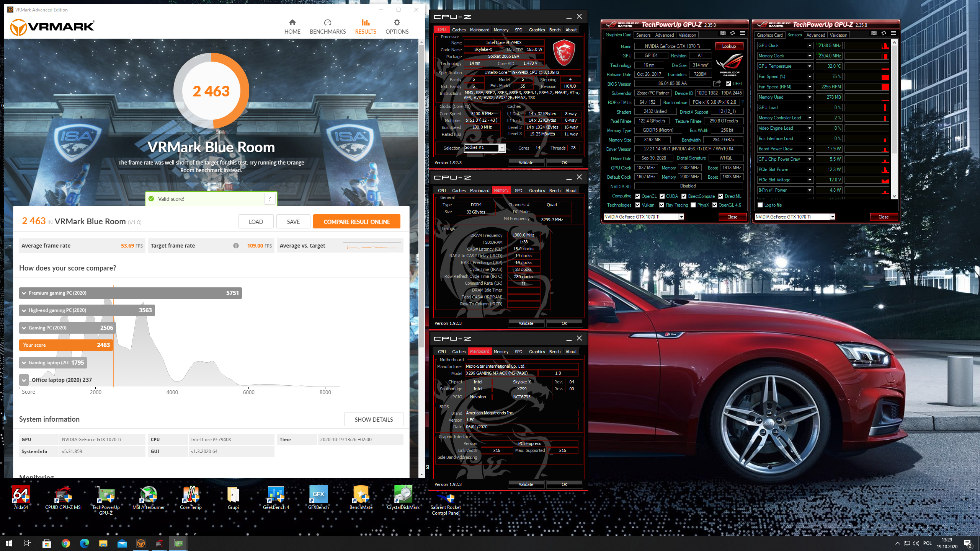The height and width of the screenshot is (551, 980).
Task: Expand Office laptop (2020) row
Action: (24, 380)
